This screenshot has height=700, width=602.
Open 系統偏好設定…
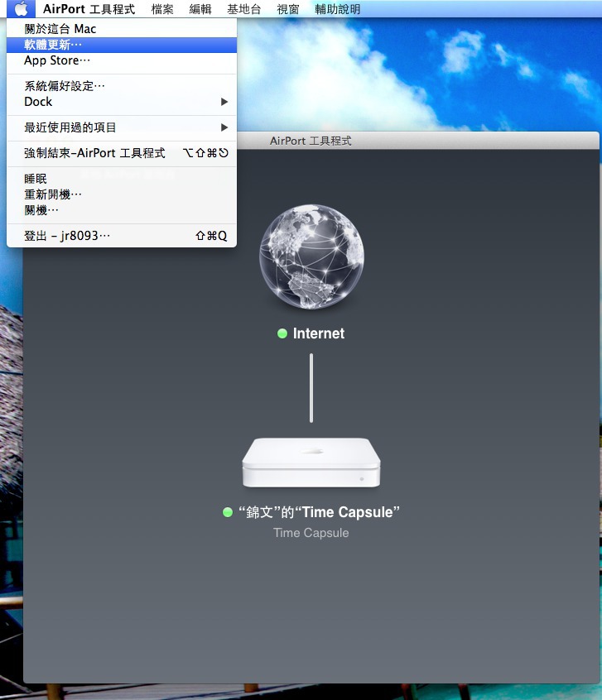click(122, 86)
